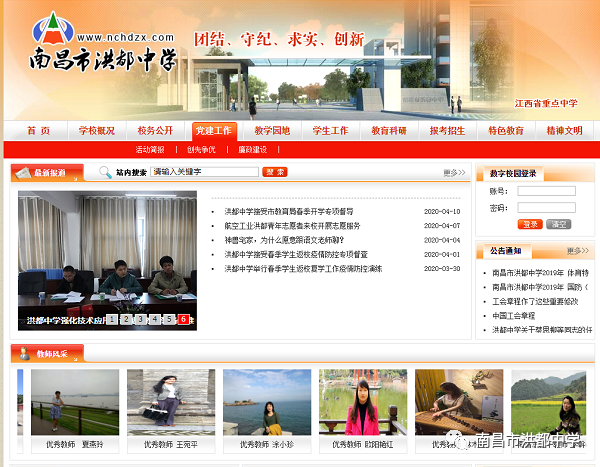
Task: Open notice 中国工会章程
Action: coord(514,316)
